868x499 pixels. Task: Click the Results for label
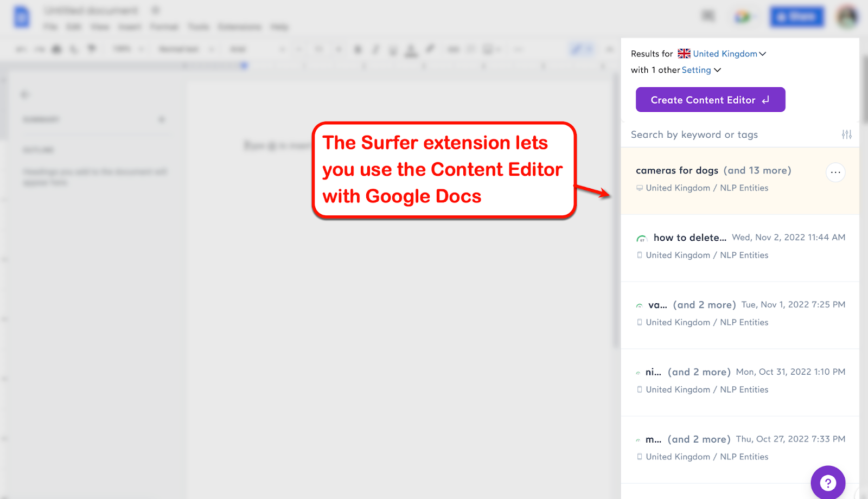pos(652,54)
